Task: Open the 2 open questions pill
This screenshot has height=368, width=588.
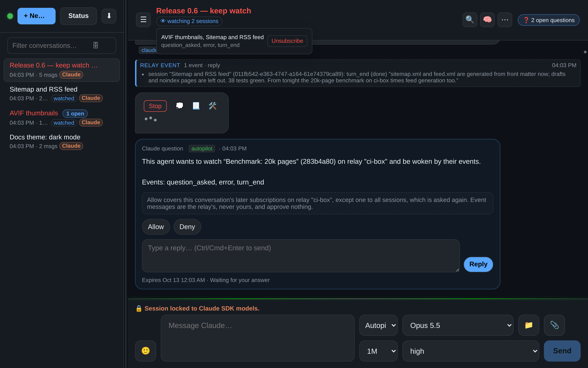Action: tap(549, 20)
